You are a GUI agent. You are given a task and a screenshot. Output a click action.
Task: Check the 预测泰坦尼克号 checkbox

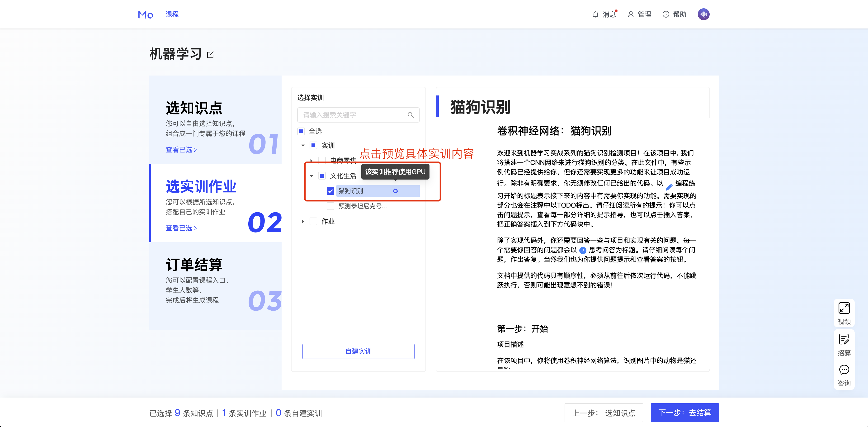330,206
